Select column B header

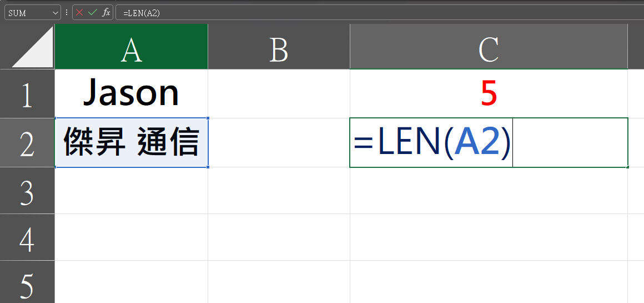pos(279,47)
